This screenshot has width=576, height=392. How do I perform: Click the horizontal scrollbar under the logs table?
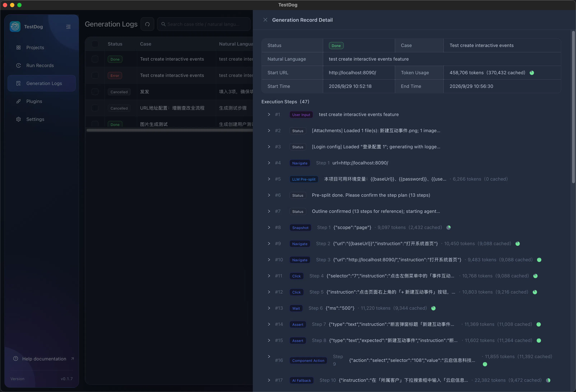pyautogui.click(x=170, y=130)
